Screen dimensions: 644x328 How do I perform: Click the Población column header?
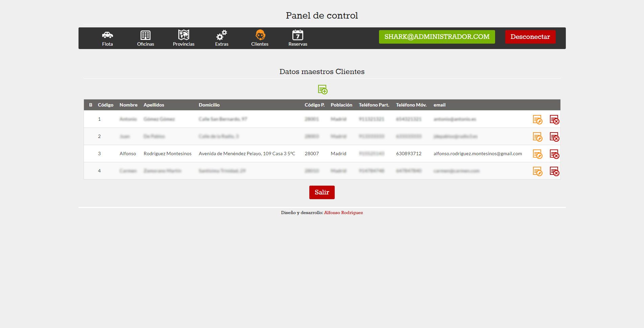pos(341,105)
